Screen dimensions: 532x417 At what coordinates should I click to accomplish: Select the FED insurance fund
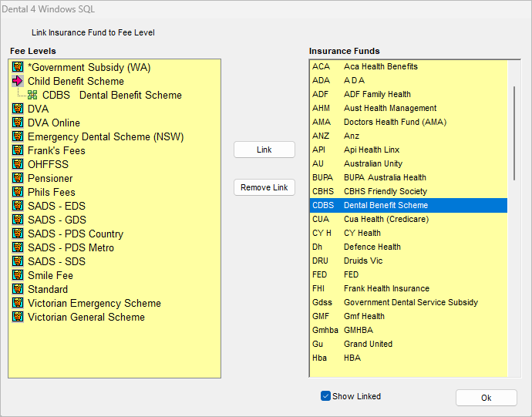coord(409,275)
